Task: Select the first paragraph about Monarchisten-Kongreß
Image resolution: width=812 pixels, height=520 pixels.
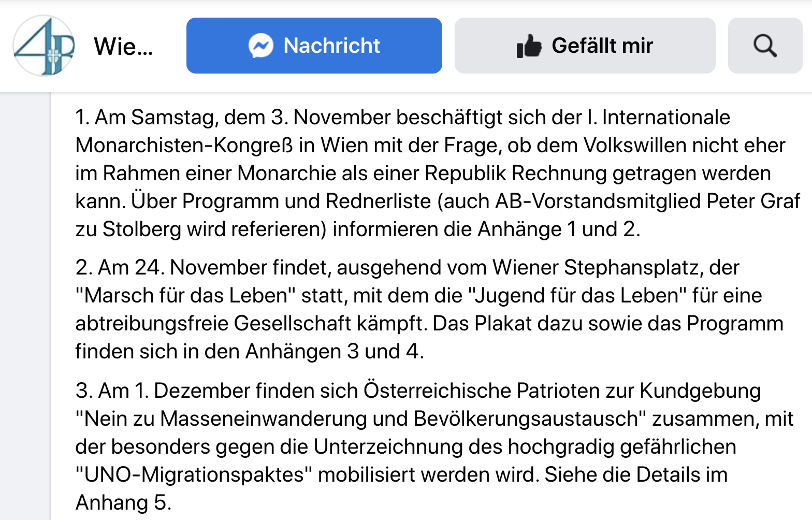Action: click(438, 173)
